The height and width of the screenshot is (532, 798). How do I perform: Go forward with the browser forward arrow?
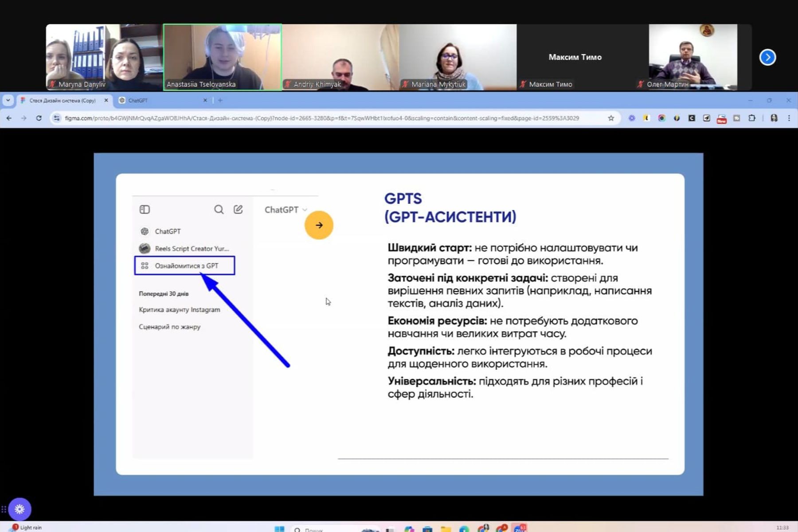point(24,118)
